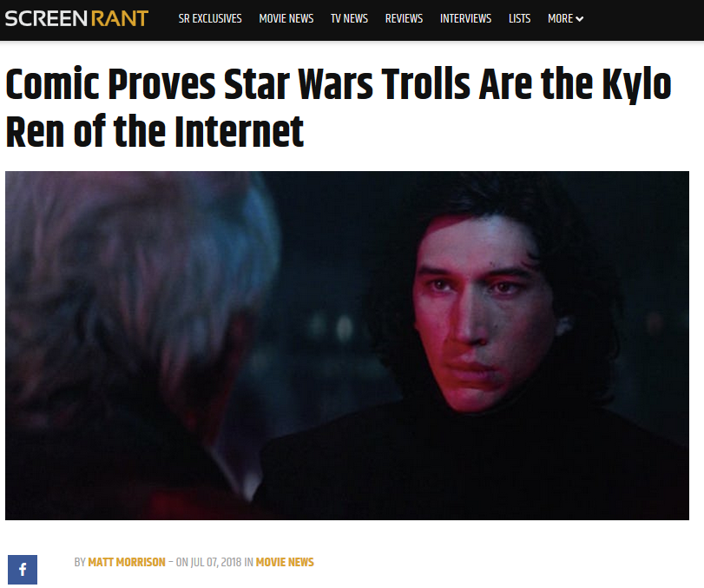Expand the MORE menu chevron
The width and height of the screenshot is (704, 588).
click(580, 19)
